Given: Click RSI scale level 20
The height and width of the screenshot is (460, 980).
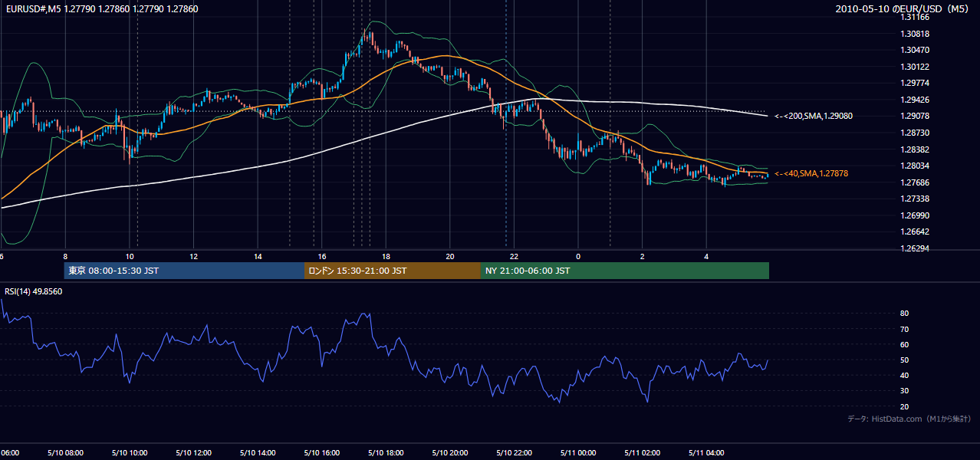Looking at the screenshot, I should pos(905,406).
